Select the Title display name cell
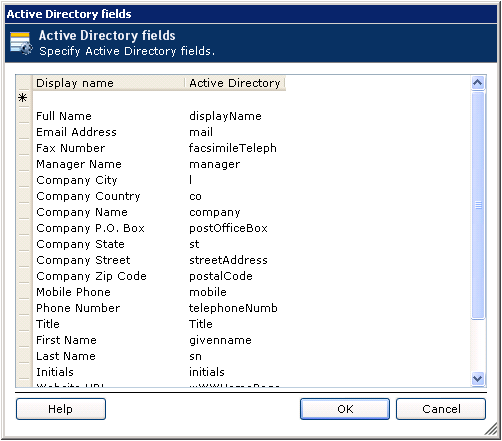 point(109,324)
